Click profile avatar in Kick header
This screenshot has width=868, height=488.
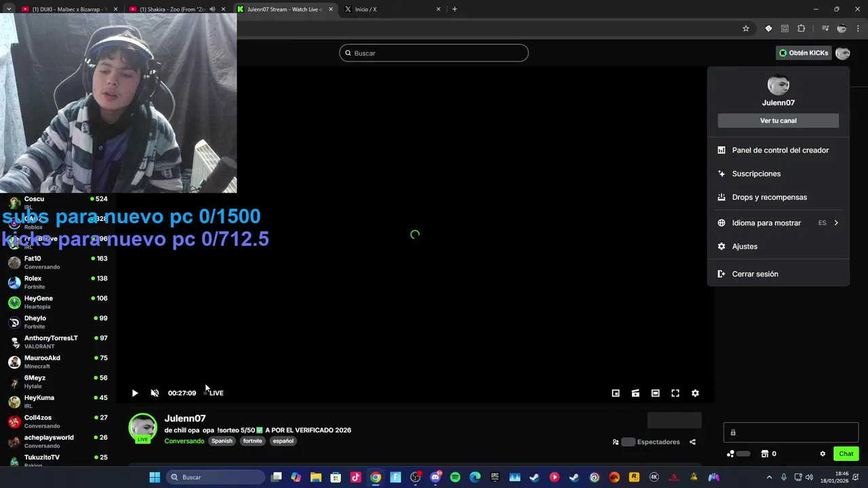coord(843,53)
